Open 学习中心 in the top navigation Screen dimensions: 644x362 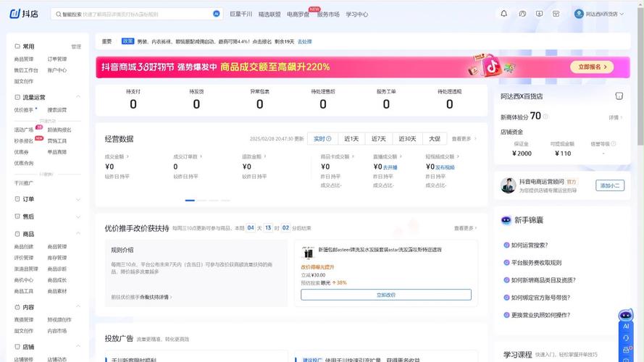[357, 14]
